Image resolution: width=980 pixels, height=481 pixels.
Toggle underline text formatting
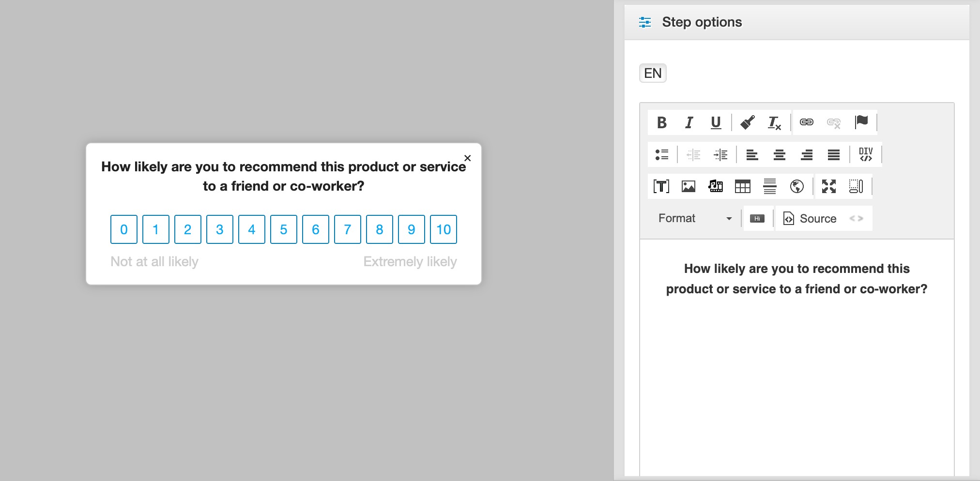716,122
